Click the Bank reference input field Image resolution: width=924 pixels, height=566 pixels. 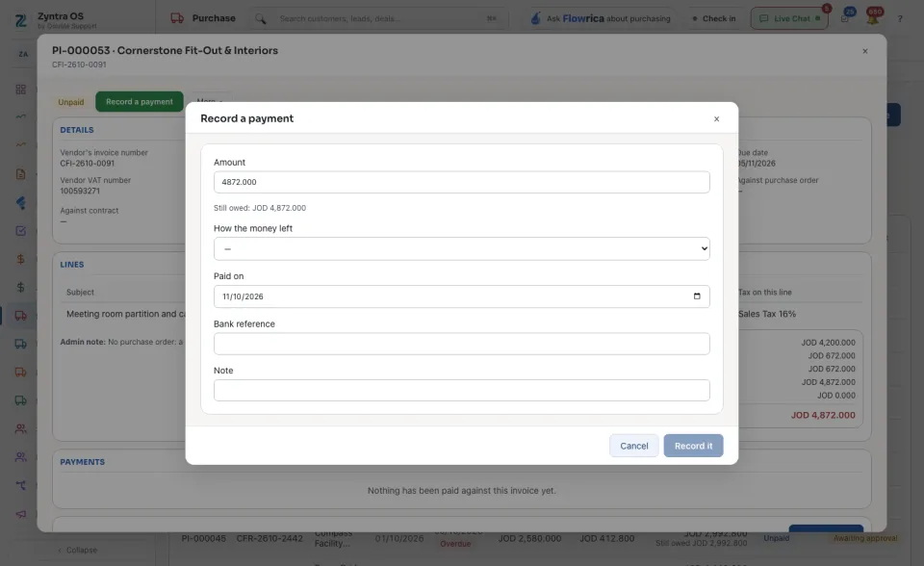[461, 344]
